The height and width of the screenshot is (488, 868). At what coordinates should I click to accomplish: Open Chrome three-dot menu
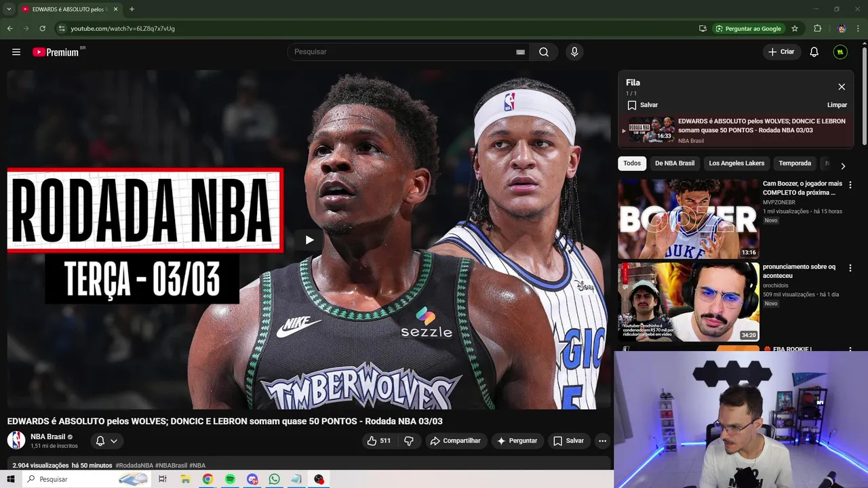click(x=859, y=28)
